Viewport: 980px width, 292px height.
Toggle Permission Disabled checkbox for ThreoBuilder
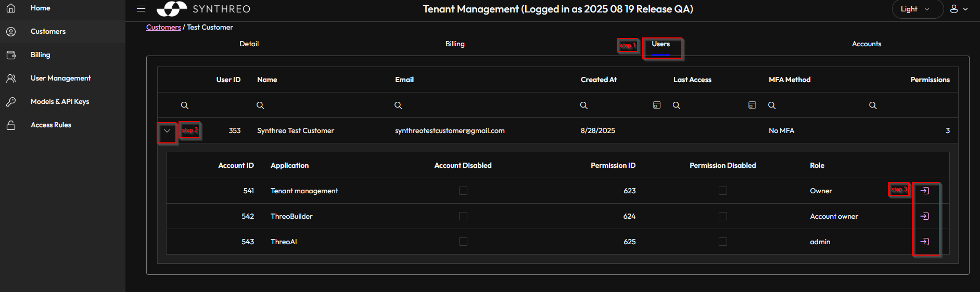click(723, 216)
